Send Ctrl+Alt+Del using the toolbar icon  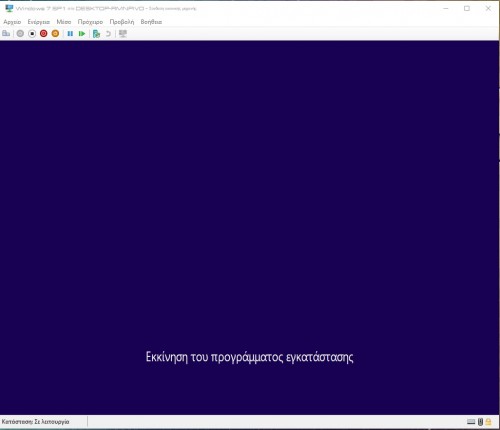click(6, 34)
